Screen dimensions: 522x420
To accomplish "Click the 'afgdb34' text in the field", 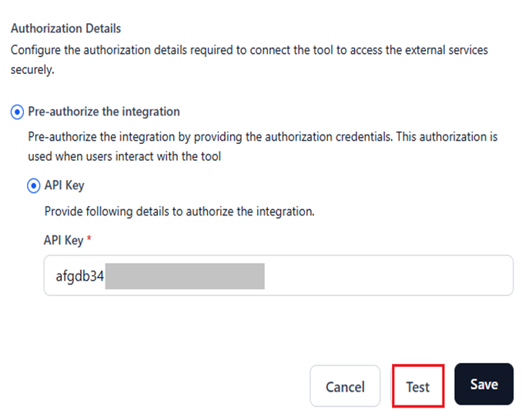I will point(79,276).
